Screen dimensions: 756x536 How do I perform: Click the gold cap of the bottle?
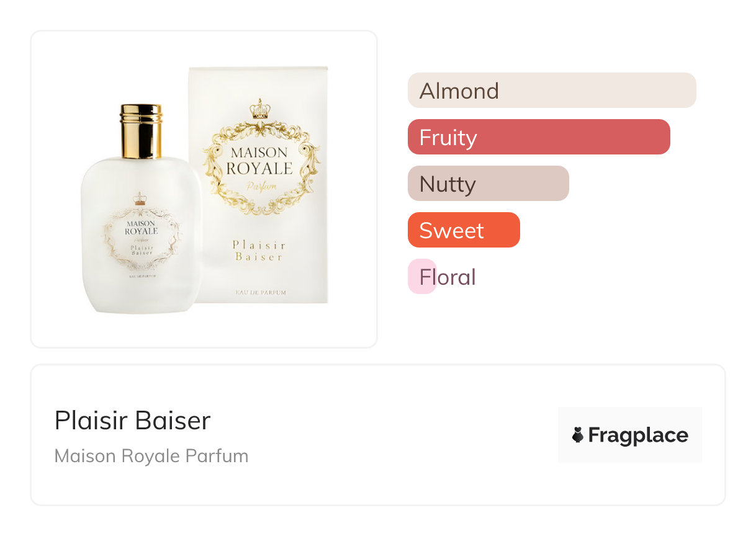point(141,130)
